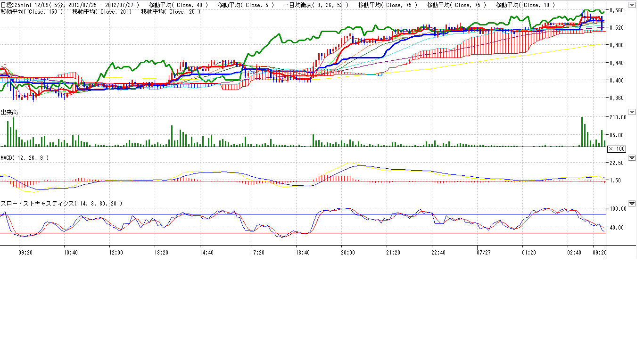
Task: Click the 移動平均( Close, 40 ) legend label
Action: tap(178, 5)
